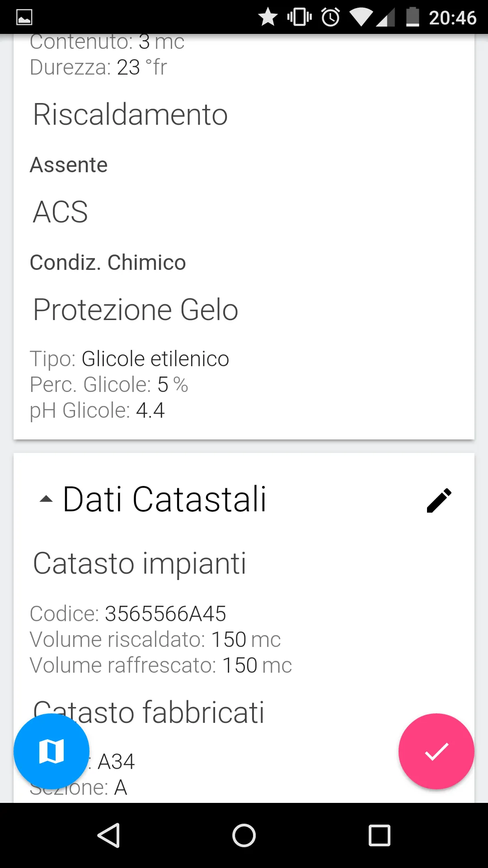
Task: Tap the Condiz. Chimico label
Action: 108,263
